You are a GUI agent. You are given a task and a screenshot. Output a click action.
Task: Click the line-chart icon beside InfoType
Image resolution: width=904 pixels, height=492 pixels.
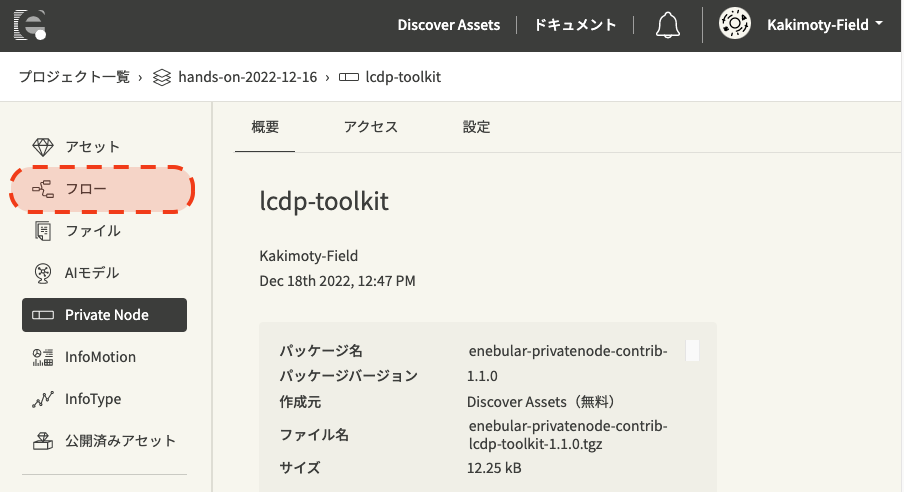(x=43, y=399)
